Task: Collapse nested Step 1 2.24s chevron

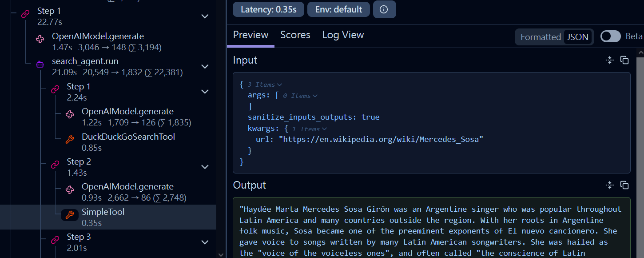Action: tap(205, 92)
